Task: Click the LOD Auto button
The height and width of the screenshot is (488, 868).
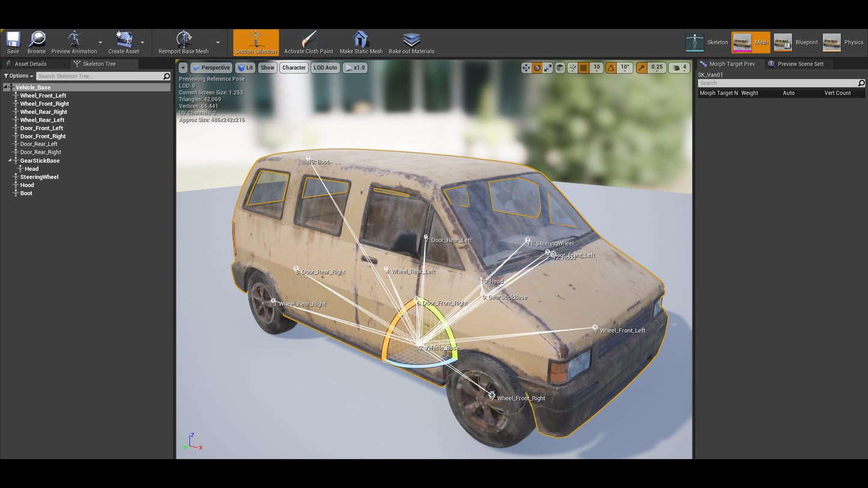Action: (325, 68)
